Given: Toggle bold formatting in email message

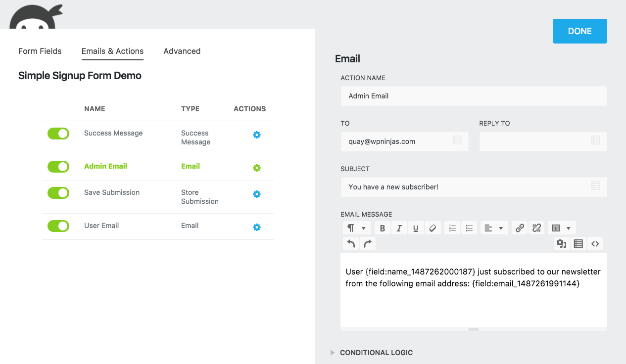Looking at the screenshot, I should click(383, 228).
